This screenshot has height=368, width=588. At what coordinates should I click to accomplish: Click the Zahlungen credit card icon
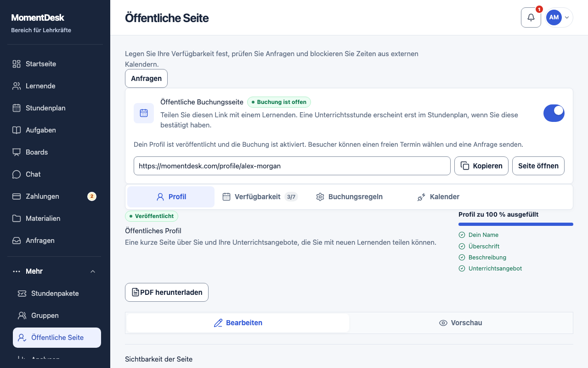pyautogui.click(x=17, y=196)
